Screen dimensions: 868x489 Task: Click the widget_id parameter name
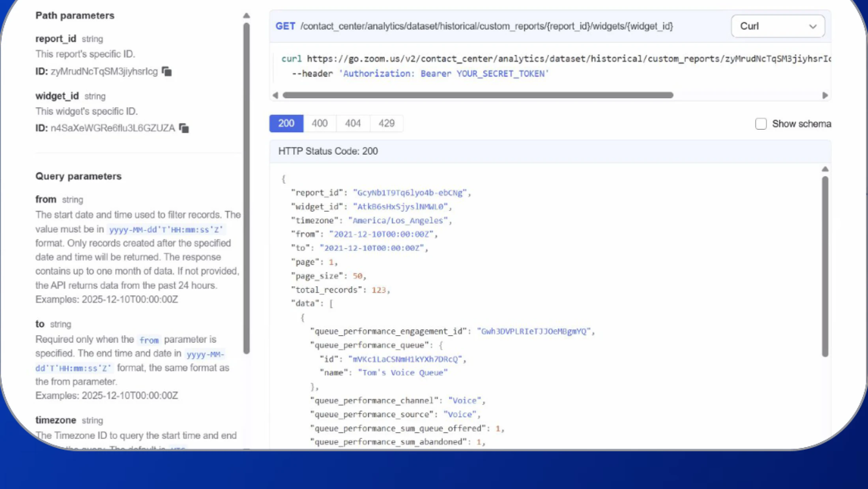pos(57,96)
